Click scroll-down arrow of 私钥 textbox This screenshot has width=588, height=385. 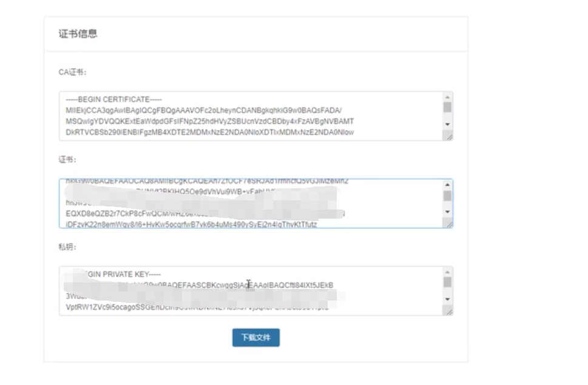(x=447, y=299)
